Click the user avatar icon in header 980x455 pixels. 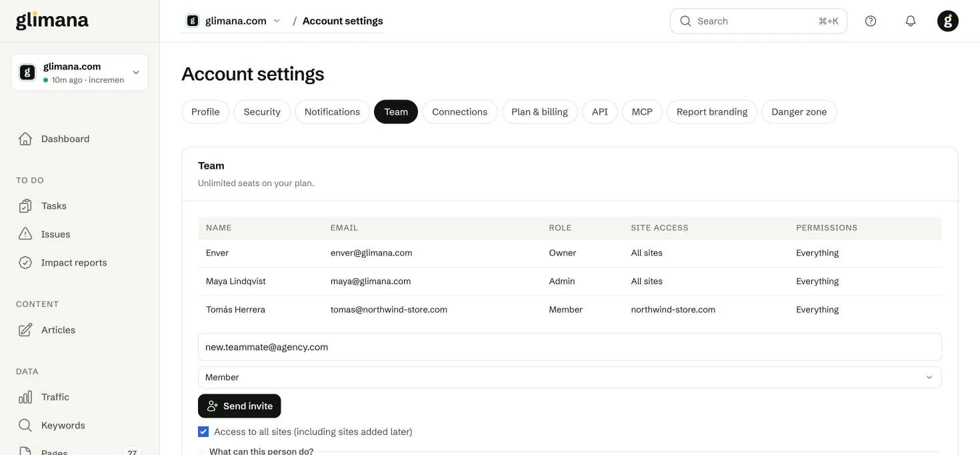[948, 21]
